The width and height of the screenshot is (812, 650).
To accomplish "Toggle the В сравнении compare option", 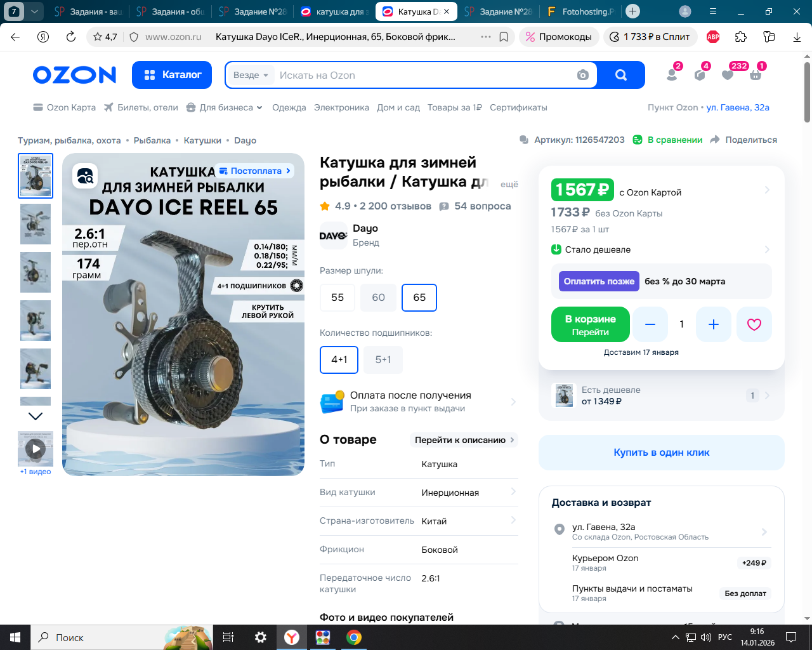I will (x=668, y=140).
